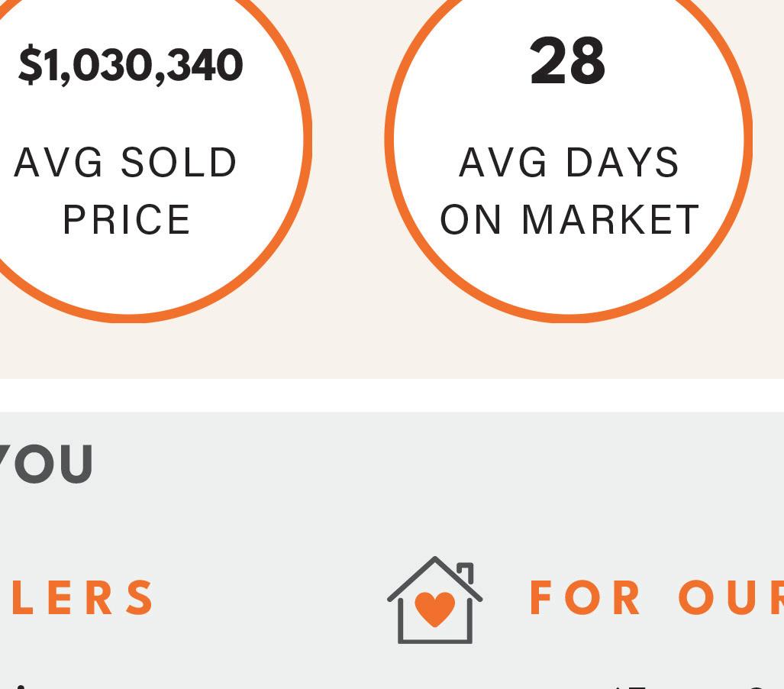Click the orange 'LERS' heading fragment
The width and height of the screenshot is (784, 689).
coord(82,598)
